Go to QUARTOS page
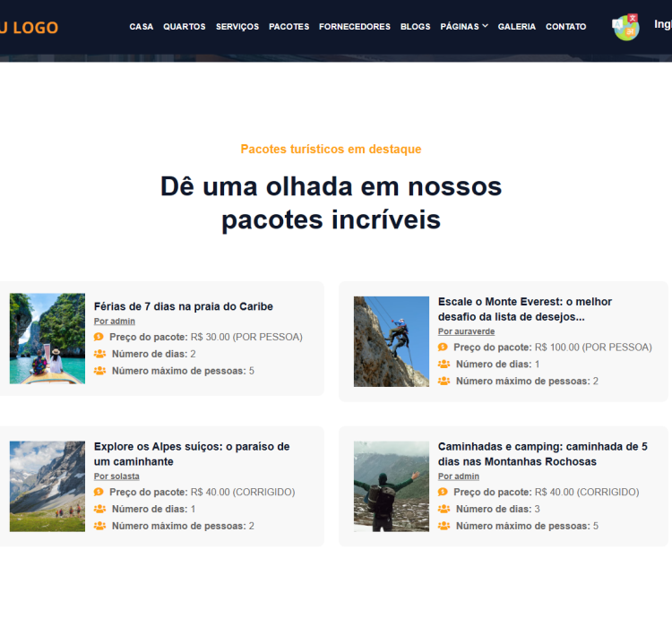672x618 pixels. click(185, 27)
